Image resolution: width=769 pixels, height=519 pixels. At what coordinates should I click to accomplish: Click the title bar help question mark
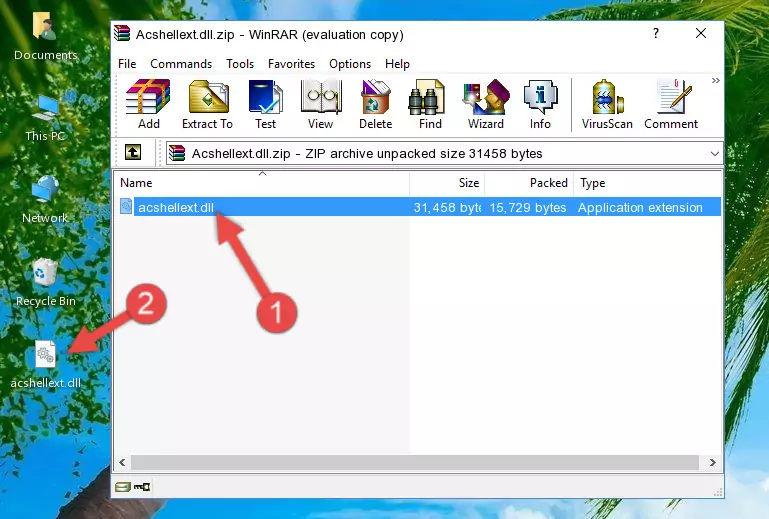[x=656, y=33]
